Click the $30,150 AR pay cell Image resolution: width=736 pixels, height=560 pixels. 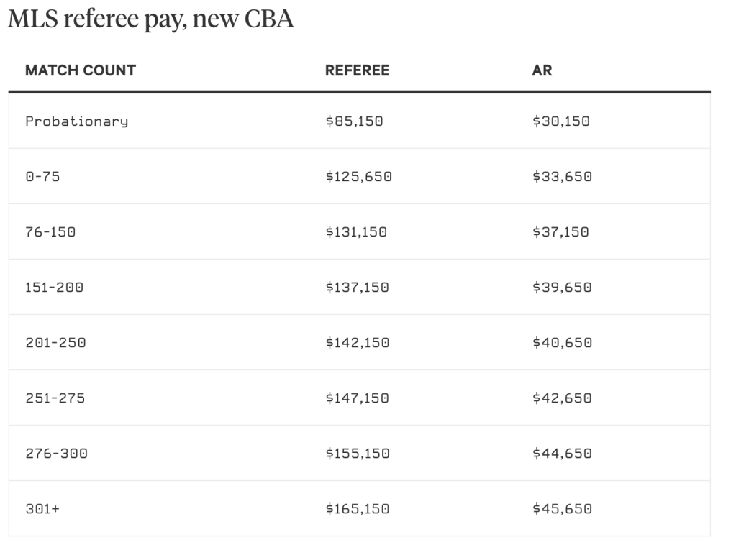560,121
